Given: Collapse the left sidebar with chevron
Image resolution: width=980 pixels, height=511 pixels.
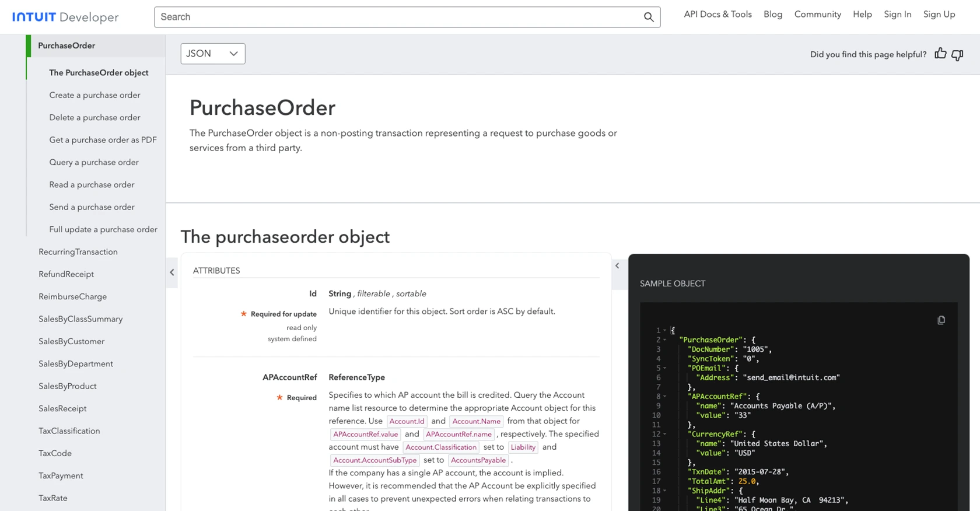Looking at the screenshot, I should point(171,272).
